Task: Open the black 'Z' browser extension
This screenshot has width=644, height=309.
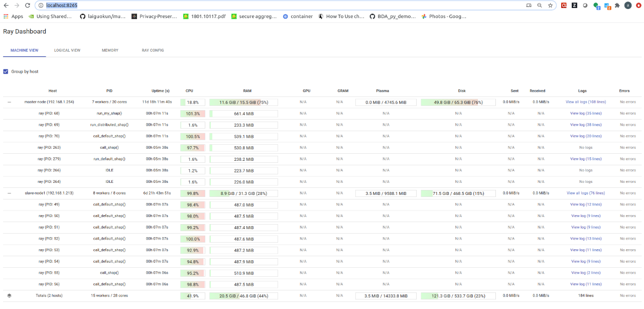Action: coord(574,6)
